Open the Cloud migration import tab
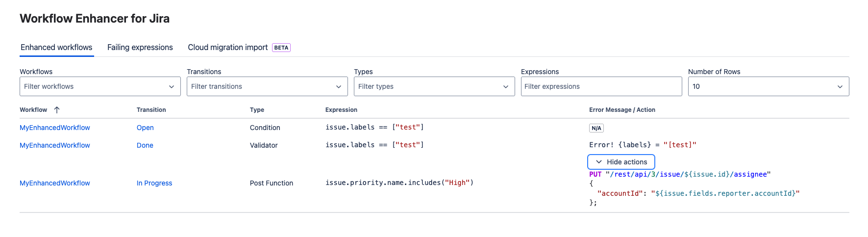Image resolution: width=868 pixels, height=237 pixels. point(228,48)
